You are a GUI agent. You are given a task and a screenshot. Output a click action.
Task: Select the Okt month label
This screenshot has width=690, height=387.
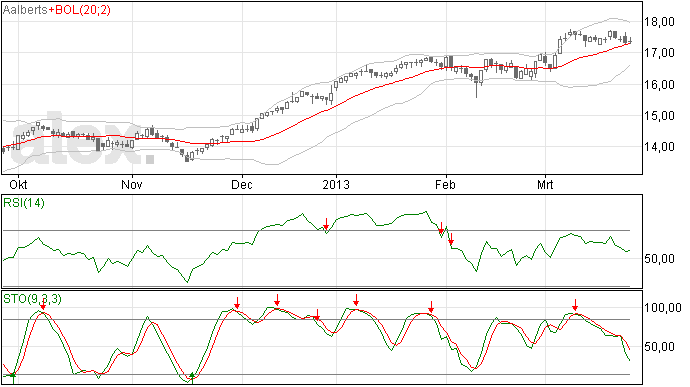click(18, 184)
